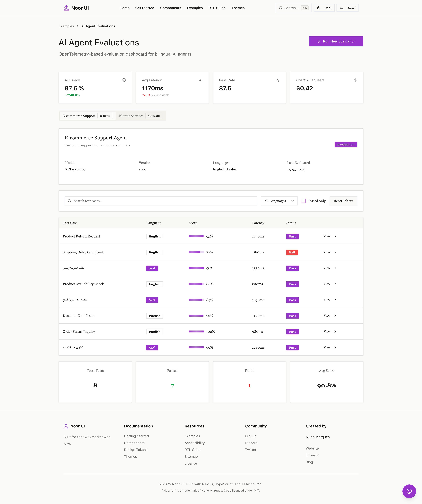Viewport: 422px width, 504px height.
Task: Click the pulse icon on Pass Rate card
Action: (278, 80)
